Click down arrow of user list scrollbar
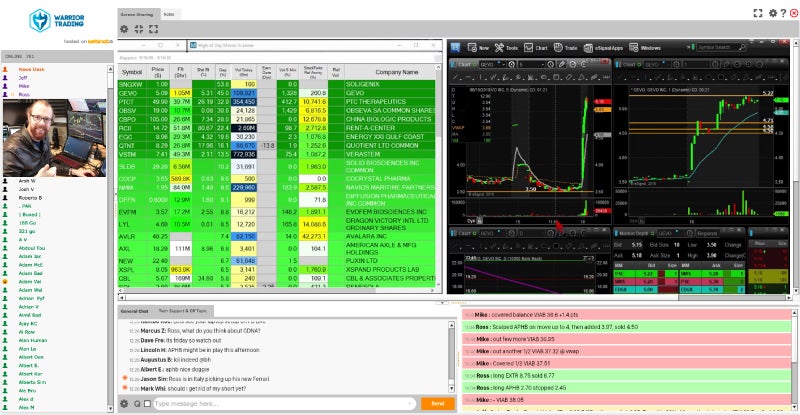Viewport: 800px width, 415px height. pos(110,408)
